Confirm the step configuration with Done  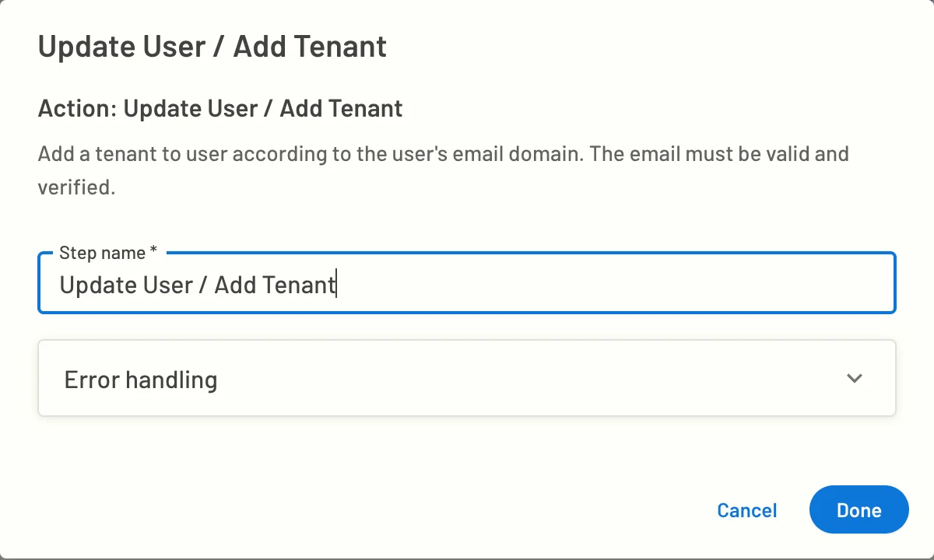click(859, 509)
